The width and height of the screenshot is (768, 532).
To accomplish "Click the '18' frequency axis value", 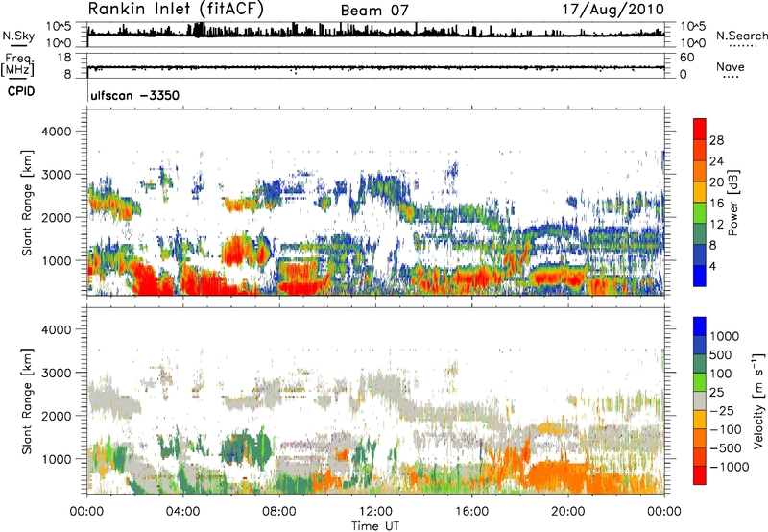I will click(x=64, y=58).
